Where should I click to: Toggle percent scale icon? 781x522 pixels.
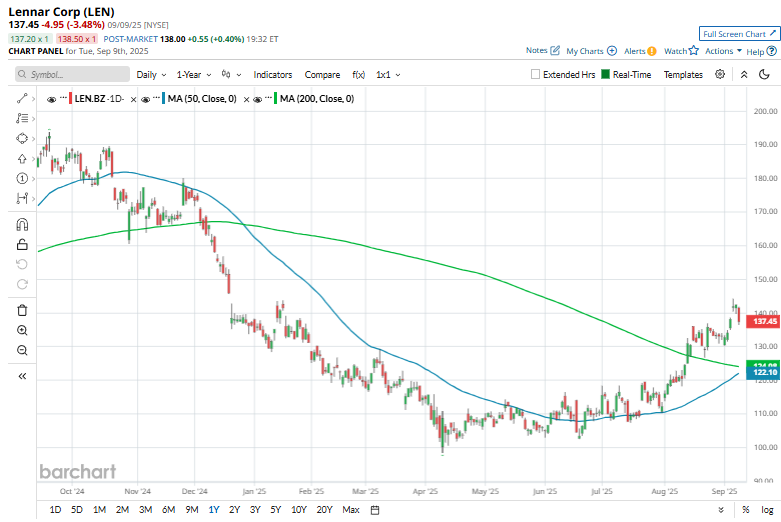tap(746, 510)
